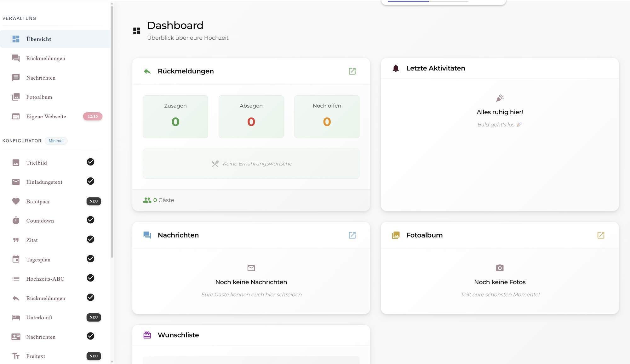The width and height of the screenshot is (630, 364).
Task: Click the Fotoalbum sidebar image icon
Action: 16,97
